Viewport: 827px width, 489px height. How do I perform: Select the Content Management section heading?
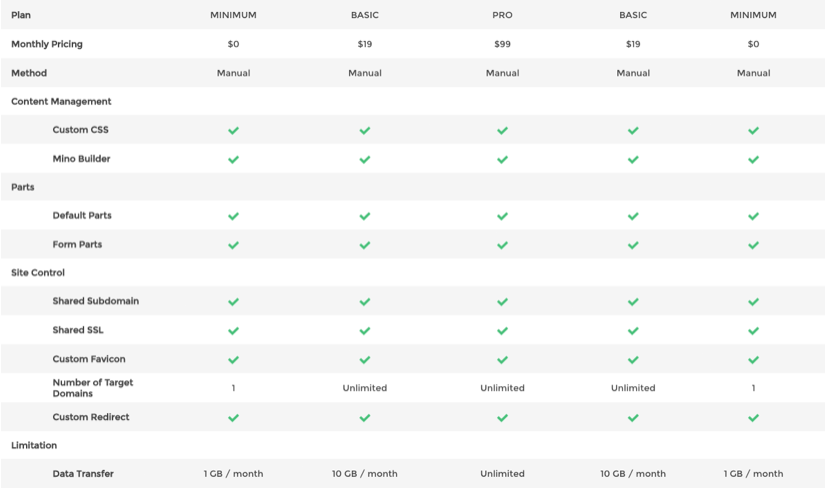(x=61, y=101)
